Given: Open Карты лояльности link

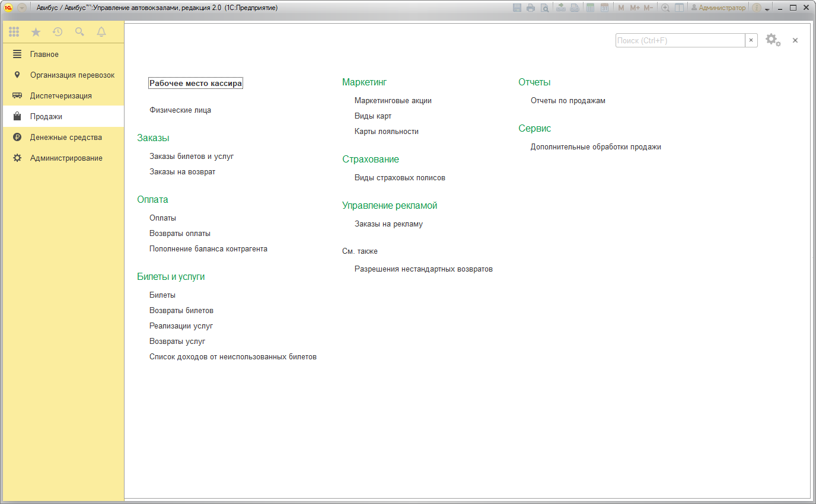Looking at the screenshot, I should (x=386, y=131).
